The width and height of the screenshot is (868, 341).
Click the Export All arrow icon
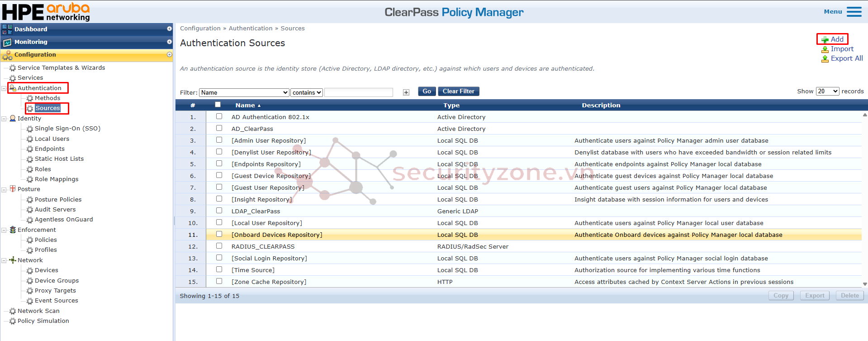click(x=825, y=58)
